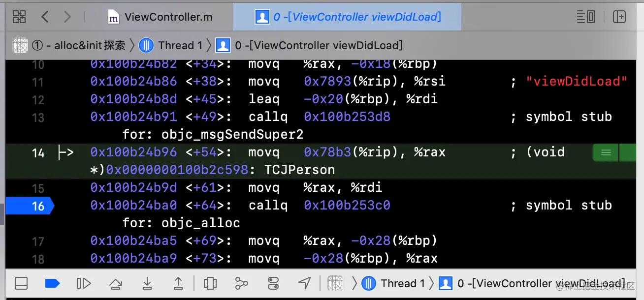Click the Step Into debug button
The image size is (644, 300).
(x=147, y=283)
